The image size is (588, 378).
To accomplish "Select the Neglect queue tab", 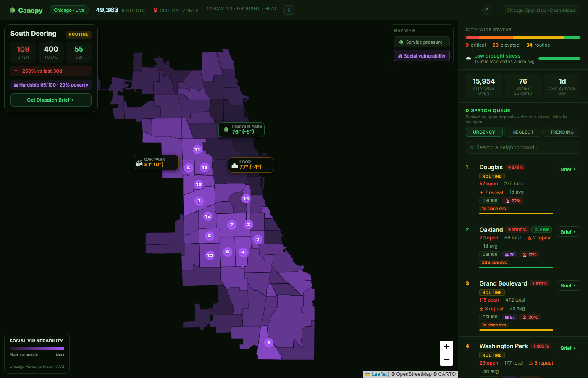I will click(523, 132).
